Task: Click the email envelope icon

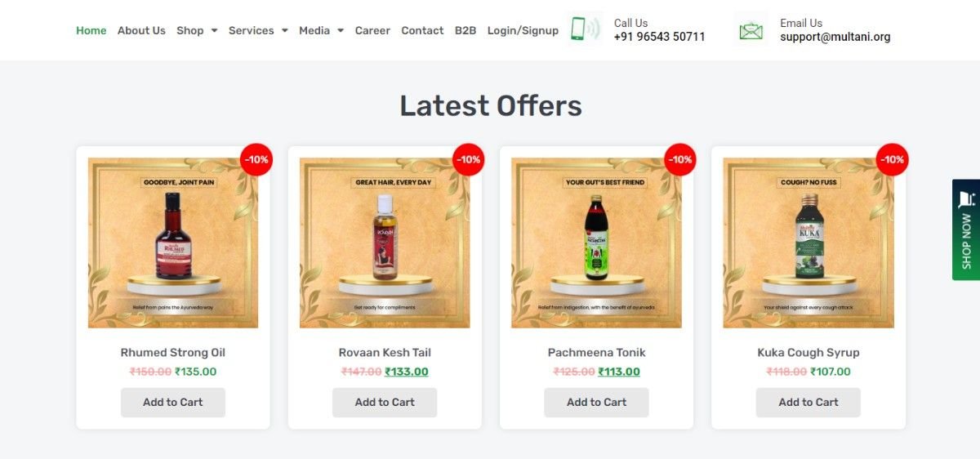Action: tap(751, 31)
